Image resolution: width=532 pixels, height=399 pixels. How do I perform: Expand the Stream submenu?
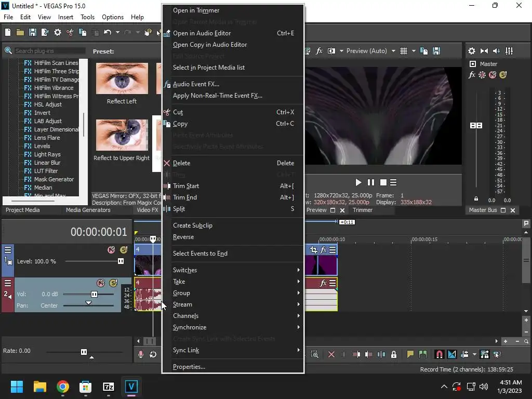(233, 304)
